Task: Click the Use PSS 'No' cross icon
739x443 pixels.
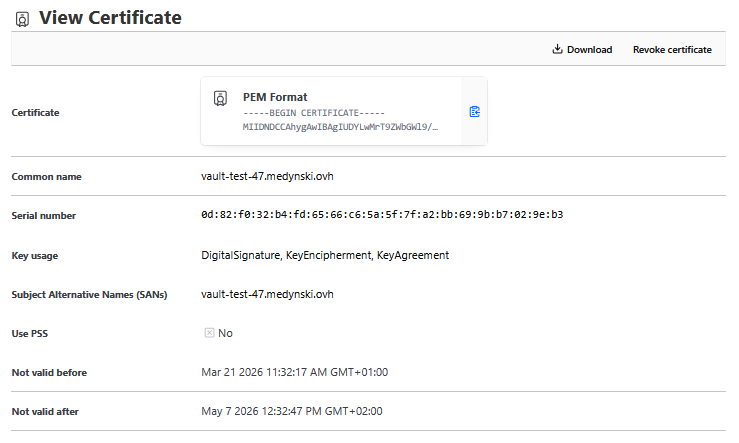Action: click(x=209, y=333)
